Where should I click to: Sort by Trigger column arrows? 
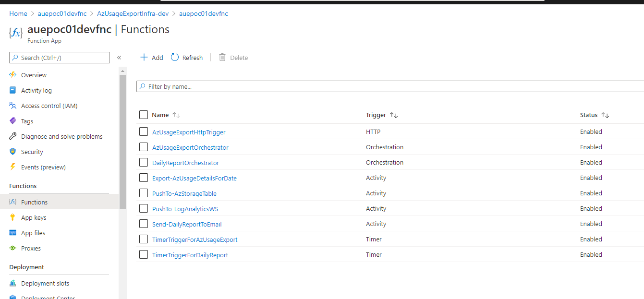[394, 115]
